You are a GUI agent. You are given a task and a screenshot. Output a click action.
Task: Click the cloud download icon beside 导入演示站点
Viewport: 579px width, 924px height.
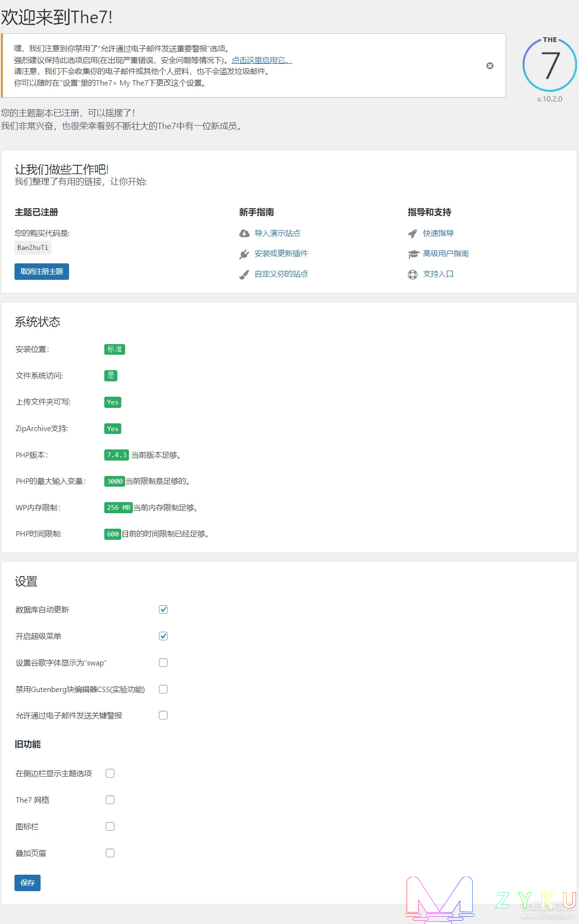click(244, 233)
